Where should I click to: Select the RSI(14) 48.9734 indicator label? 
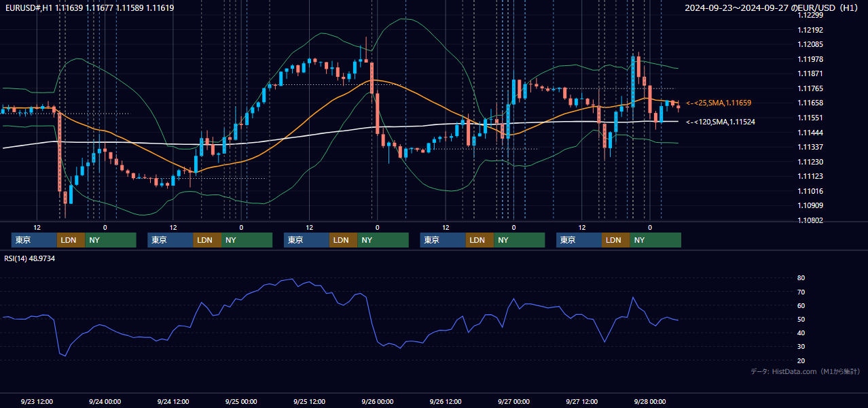(30, 258)
